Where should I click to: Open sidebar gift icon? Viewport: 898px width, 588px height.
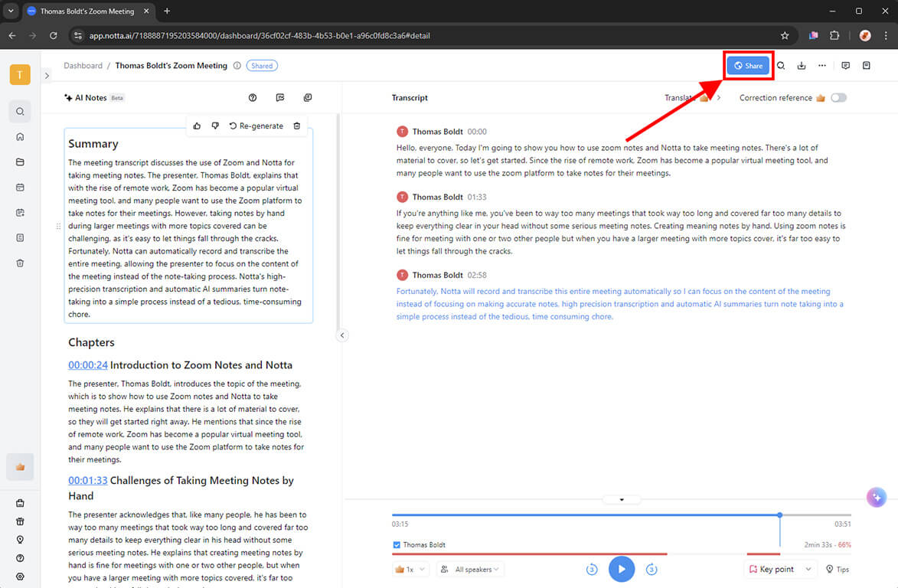[20, 521]
